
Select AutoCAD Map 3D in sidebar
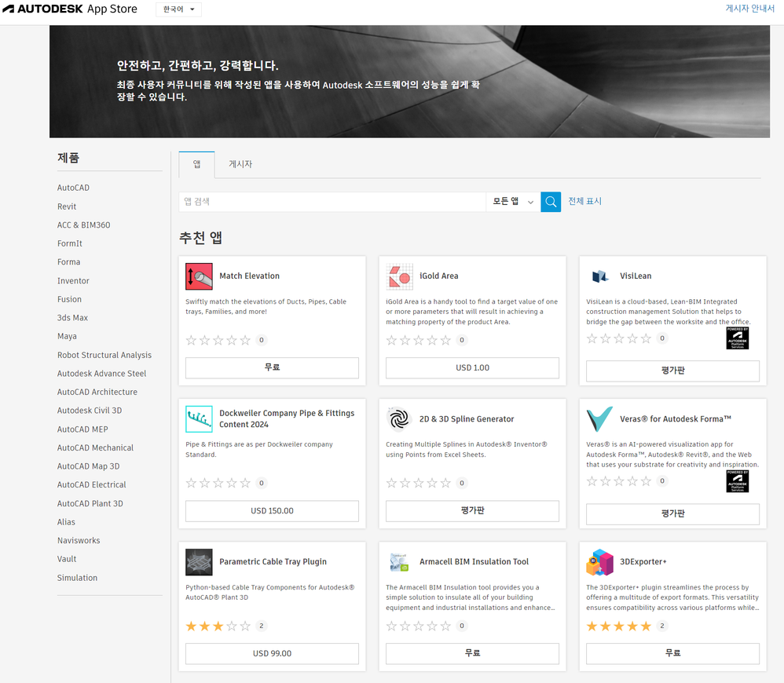click(88, 466)
